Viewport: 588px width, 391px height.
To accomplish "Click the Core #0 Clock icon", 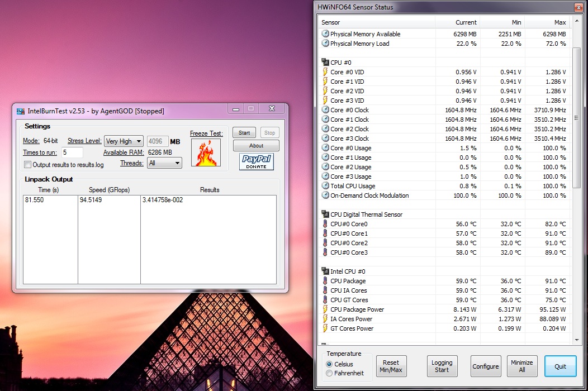I will click(325, 110).
